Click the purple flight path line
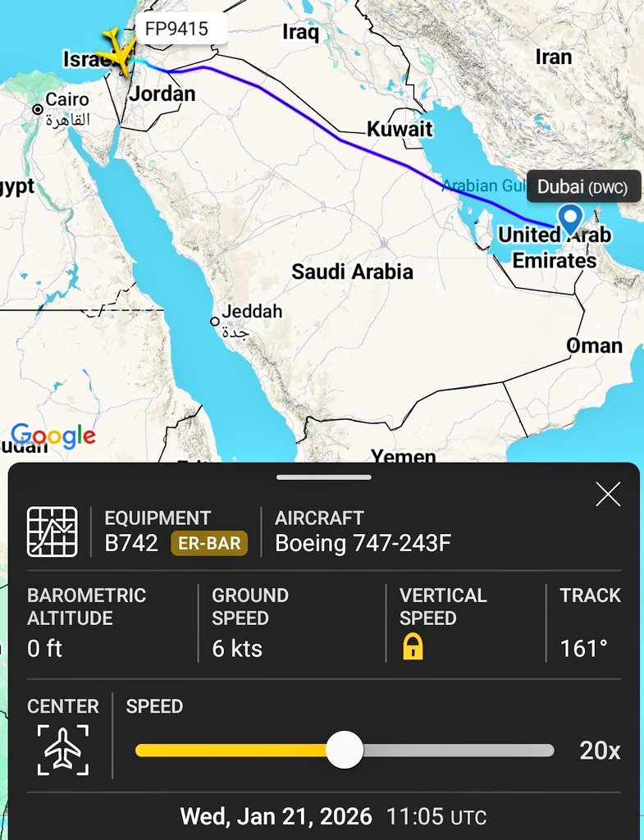 coord(342,140)
